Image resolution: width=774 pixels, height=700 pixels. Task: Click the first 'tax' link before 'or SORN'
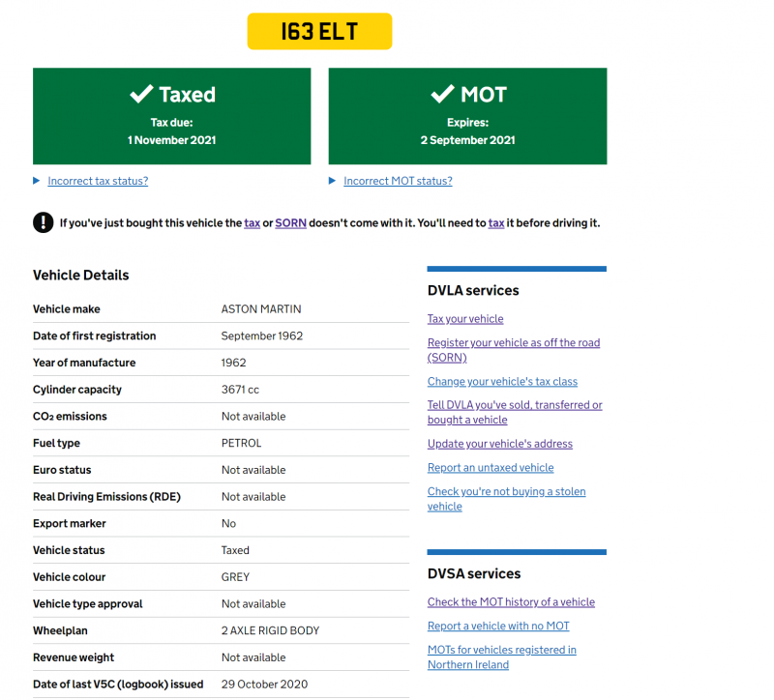(253, 223)
